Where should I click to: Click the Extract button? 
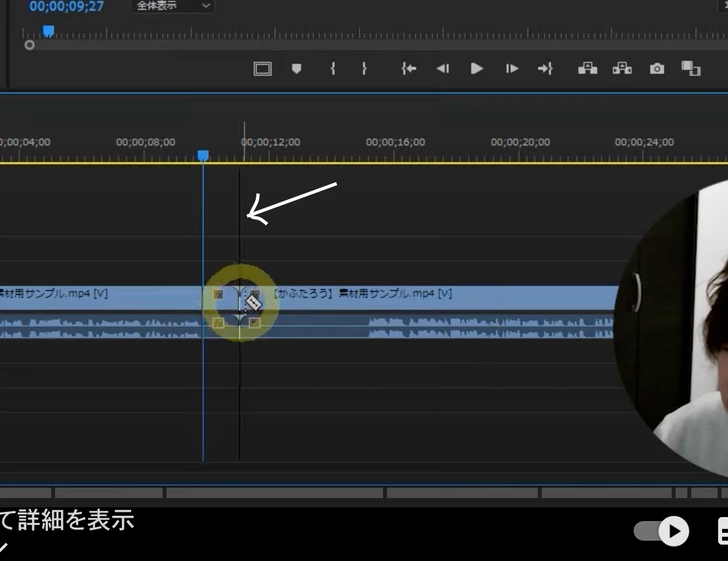[622, 69]
